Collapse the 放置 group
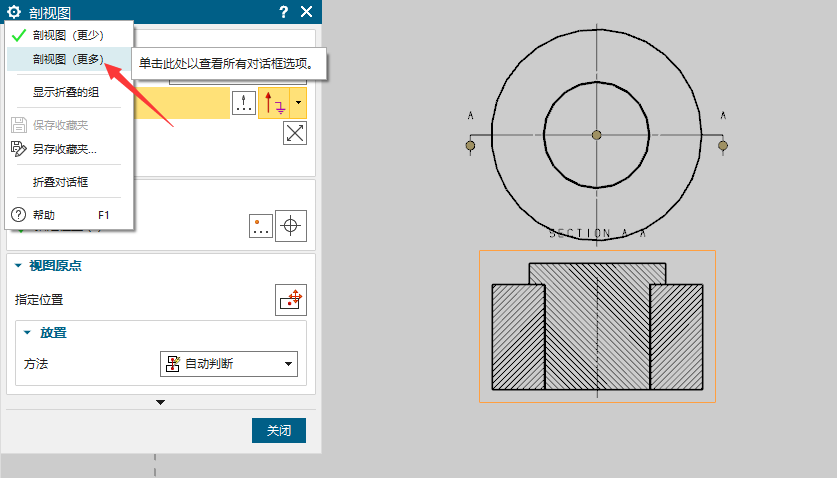The image size is (837, 478). tap(28, 333)
